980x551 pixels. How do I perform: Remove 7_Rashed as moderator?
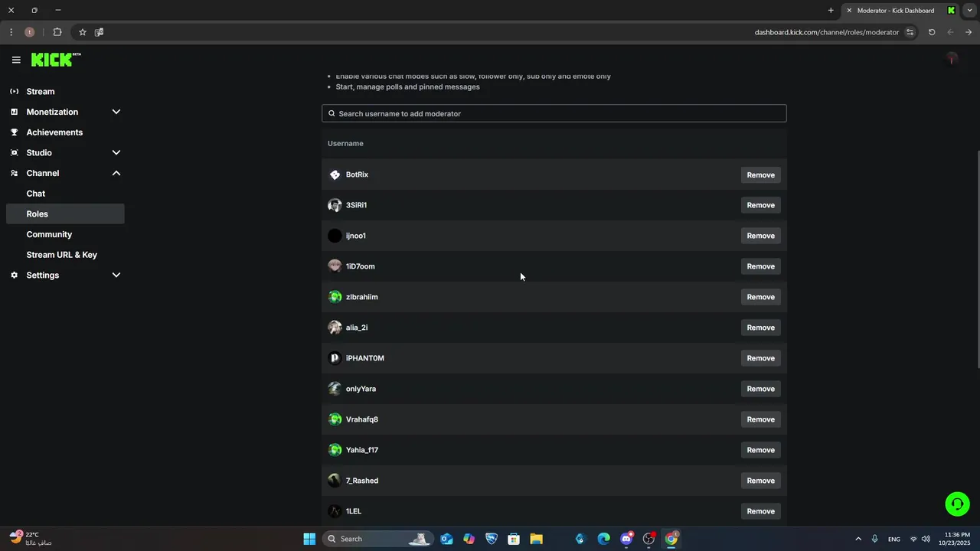pyautogui.click(x=760, y=481)
